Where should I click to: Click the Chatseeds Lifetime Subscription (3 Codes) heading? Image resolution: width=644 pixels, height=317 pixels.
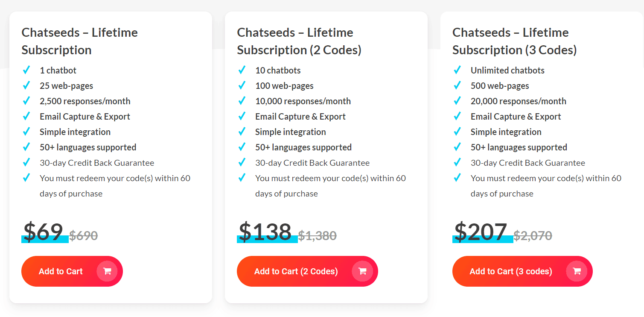[x=514, y=41]
